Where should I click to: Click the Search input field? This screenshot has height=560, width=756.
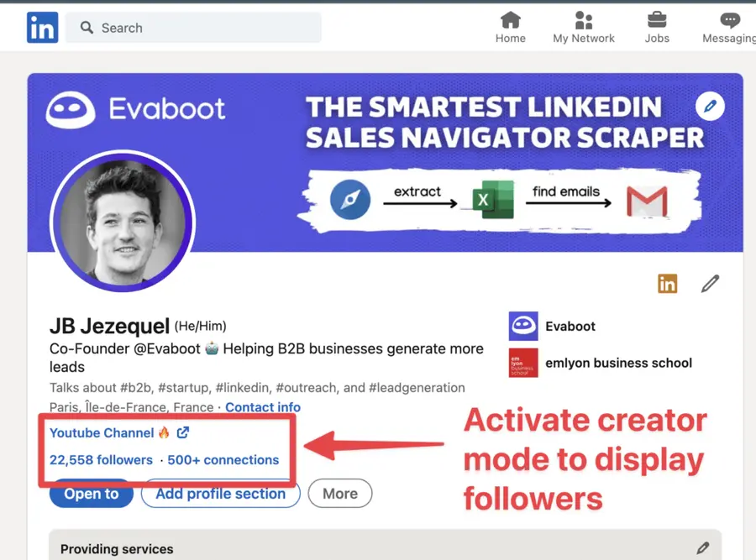pyautogui.click(x=193, y=28)
